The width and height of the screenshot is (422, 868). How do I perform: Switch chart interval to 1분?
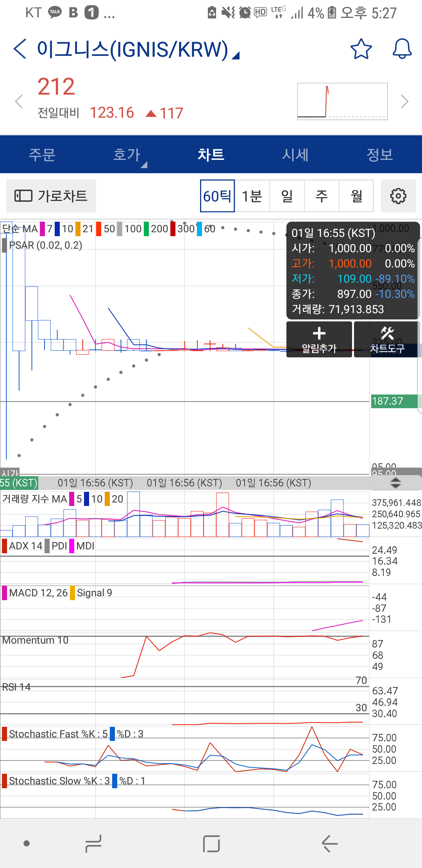(252, 196)
